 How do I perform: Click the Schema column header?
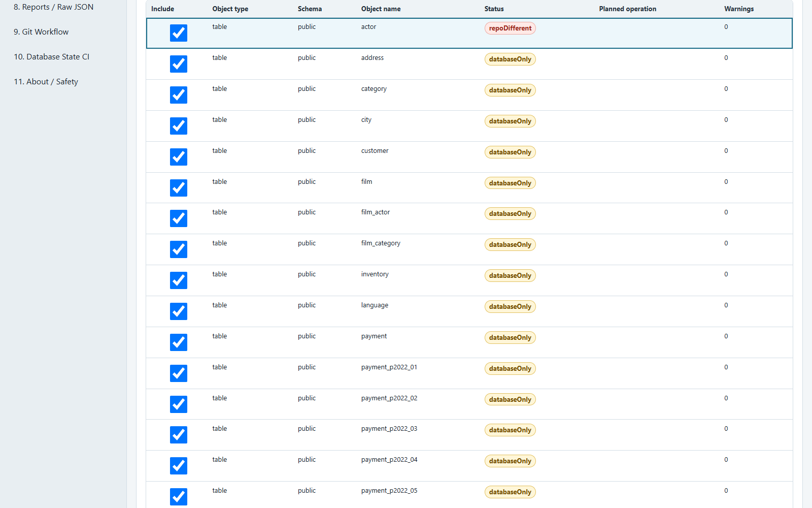[310, 9]
